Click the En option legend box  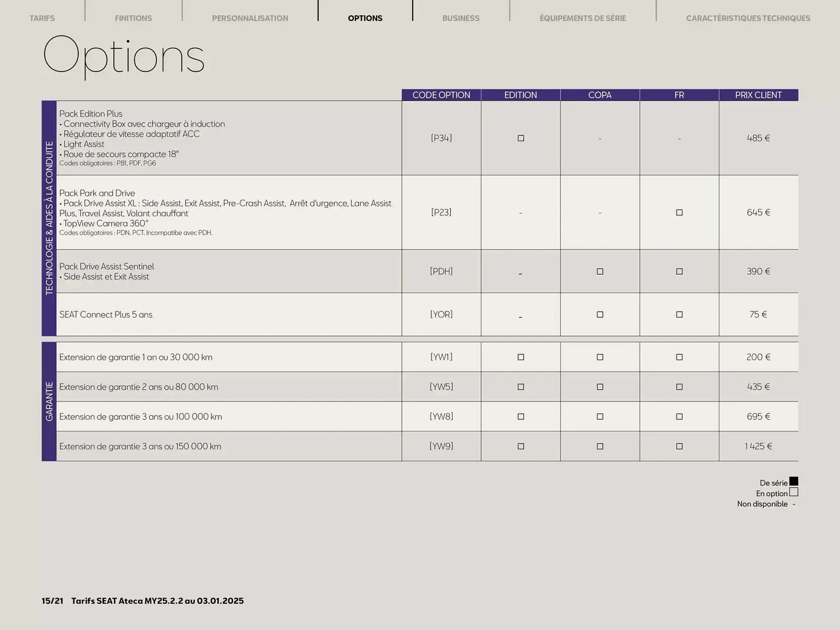[794, 493]
